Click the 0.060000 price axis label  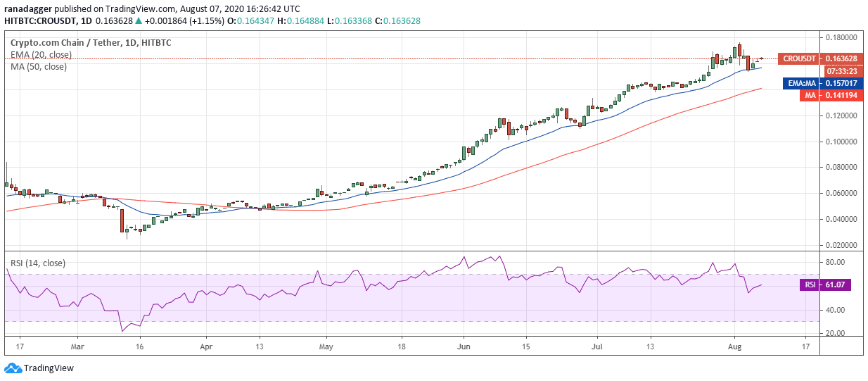(x=841, y=193)
